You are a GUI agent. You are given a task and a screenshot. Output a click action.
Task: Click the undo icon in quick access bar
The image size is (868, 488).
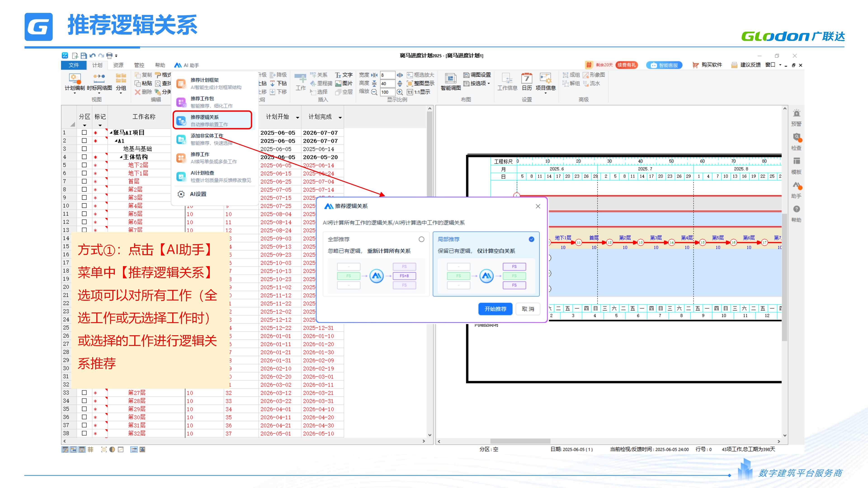tap(92, 56)
